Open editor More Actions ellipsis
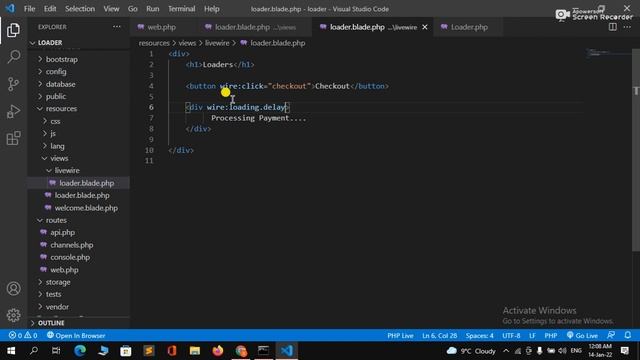This screenshot has width=640, height=360. point(627,27)
